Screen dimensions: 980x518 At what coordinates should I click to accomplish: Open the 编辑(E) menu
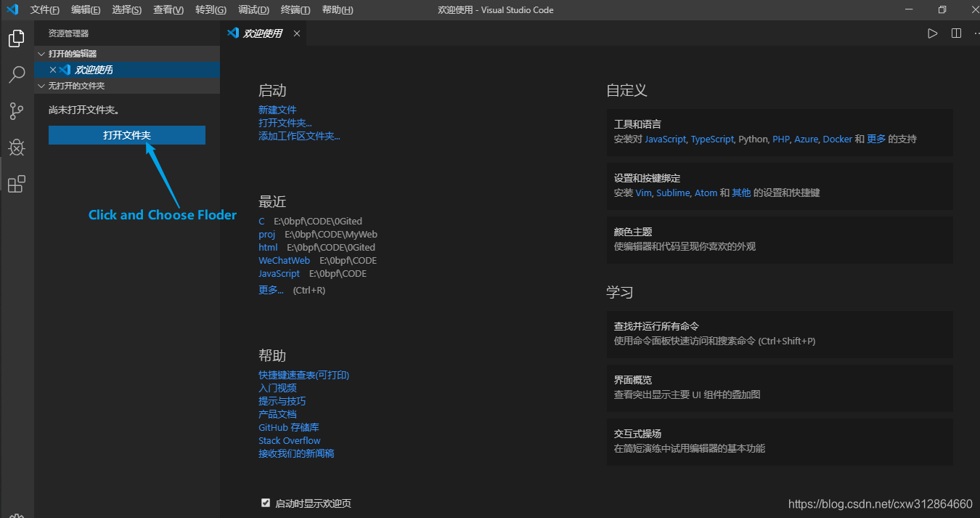click(x=86, y=9)
